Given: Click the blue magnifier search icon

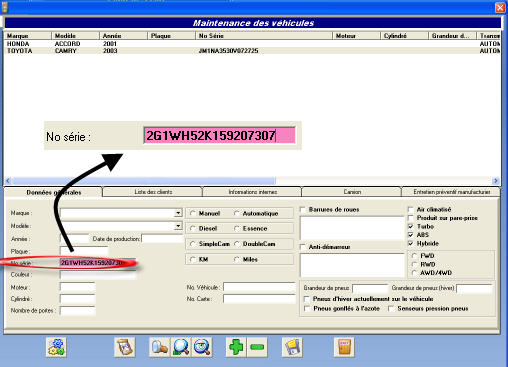Looking at the screenshot, I should 181,347.
